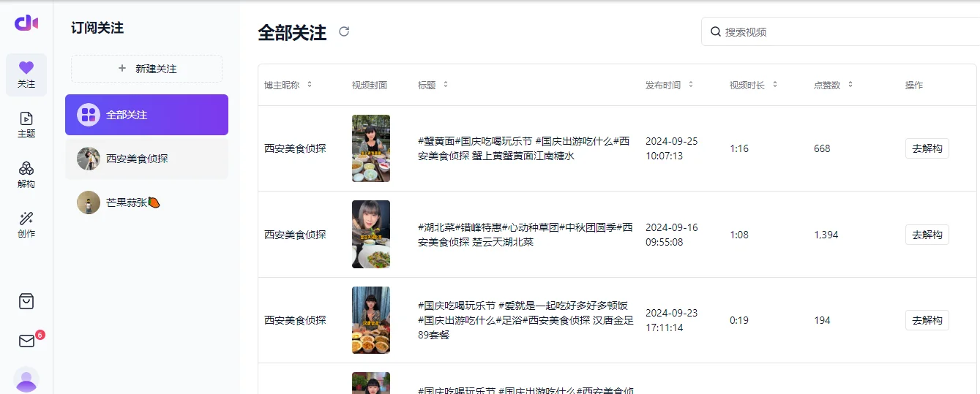The width and height of the screenshot is (980, 394).
Task: Sort by 视频时长 column
Action: tap(775, 85)
